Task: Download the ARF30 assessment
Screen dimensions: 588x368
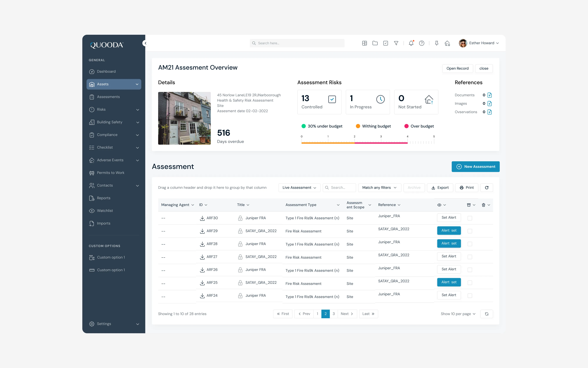Action: click(x=202, y=218)
